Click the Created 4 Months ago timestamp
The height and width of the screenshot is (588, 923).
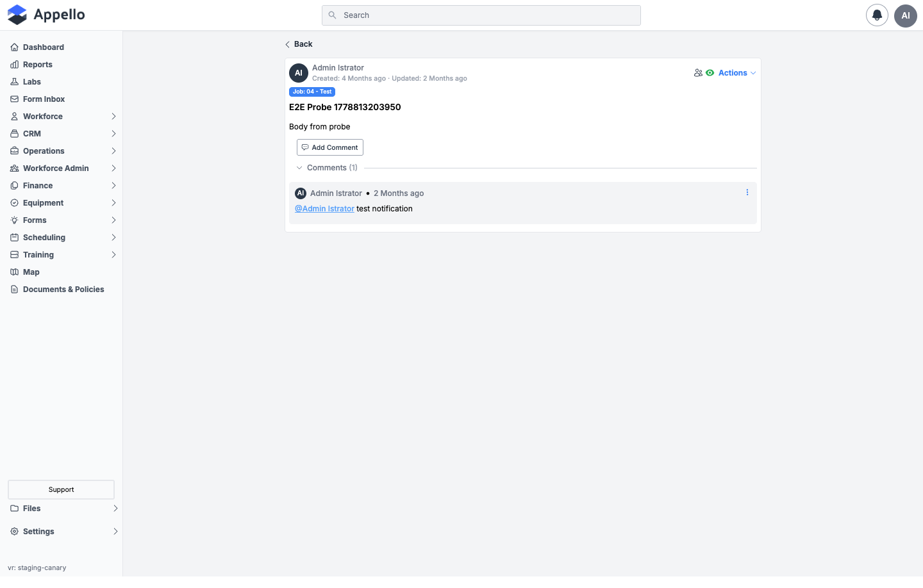tap(349, 79)
